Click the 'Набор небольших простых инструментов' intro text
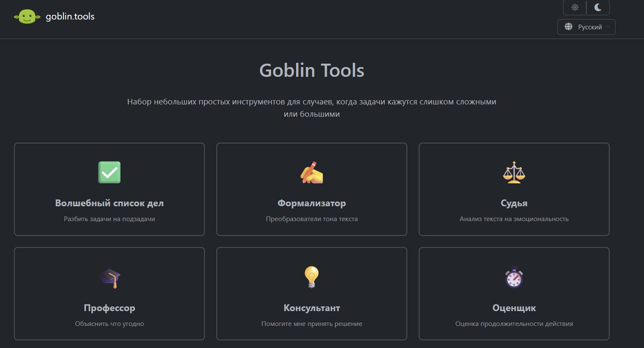This screenshot has width=644, height=348. pos(312,108)
